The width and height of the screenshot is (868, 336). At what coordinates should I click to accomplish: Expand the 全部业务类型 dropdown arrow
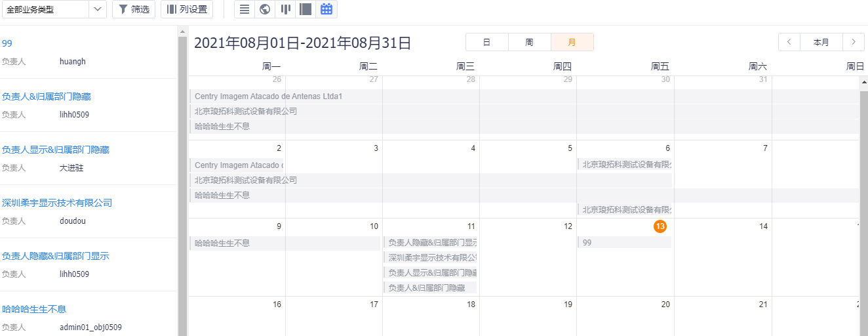(x=97, y=9)
